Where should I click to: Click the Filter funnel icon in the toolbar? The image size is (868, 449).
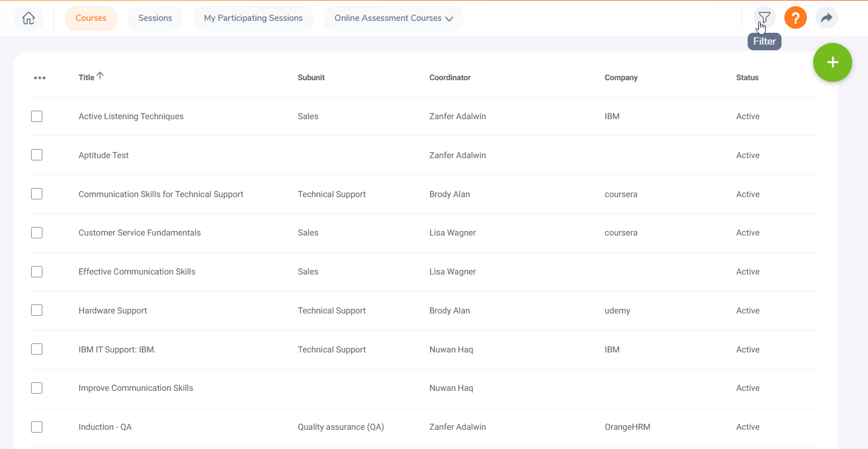tap(764, 18)
